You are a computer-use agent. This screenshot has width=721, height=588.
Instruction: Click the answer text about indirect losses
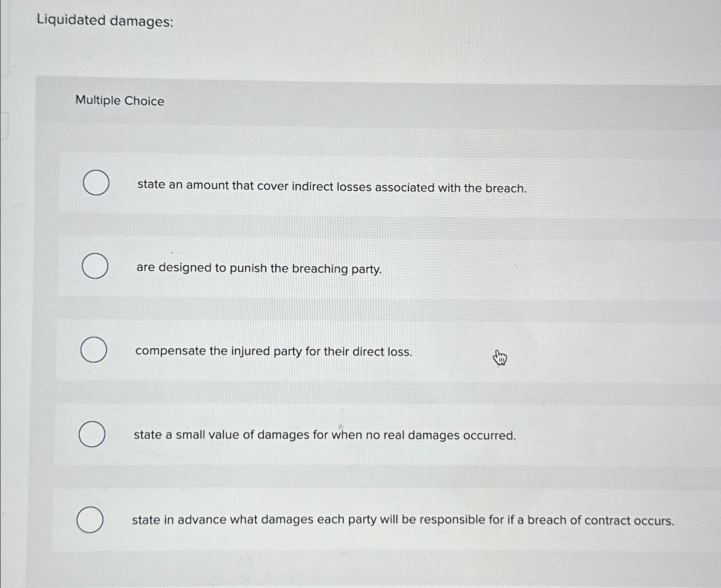point(332,187)
